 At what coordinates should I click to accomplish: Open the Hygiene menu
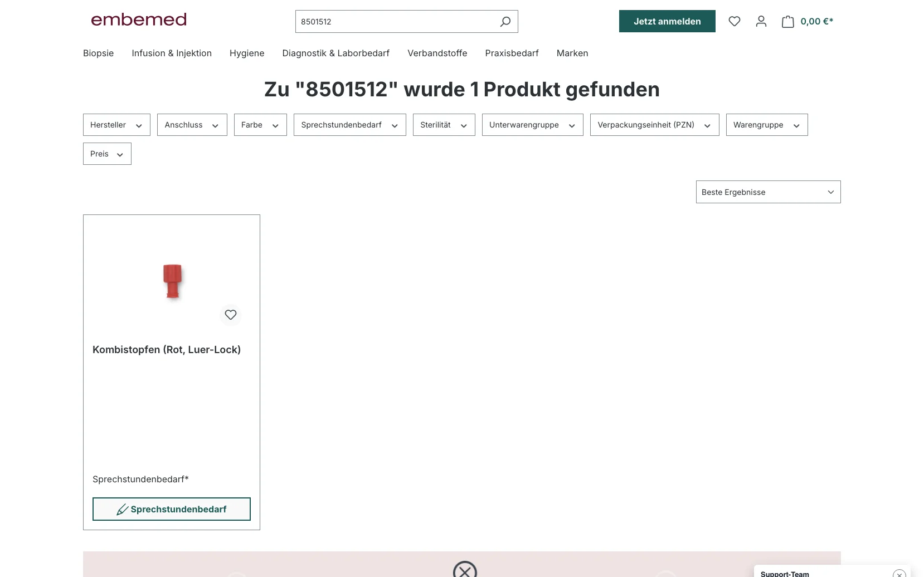point(247,53)
